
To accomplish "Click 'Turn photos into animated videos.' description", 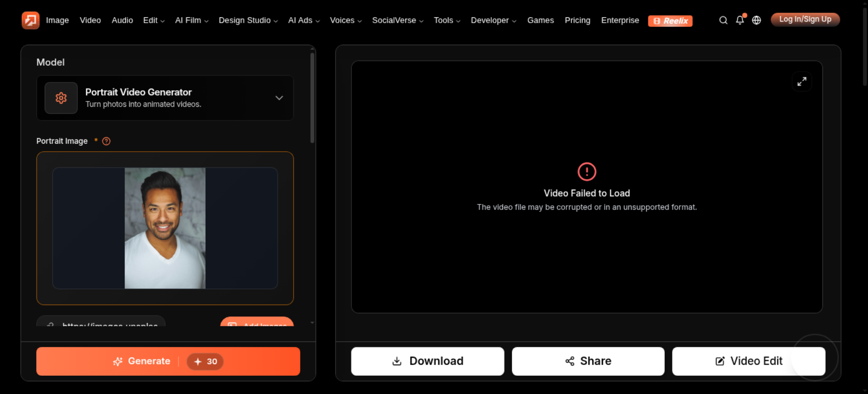I will [143, 104].
